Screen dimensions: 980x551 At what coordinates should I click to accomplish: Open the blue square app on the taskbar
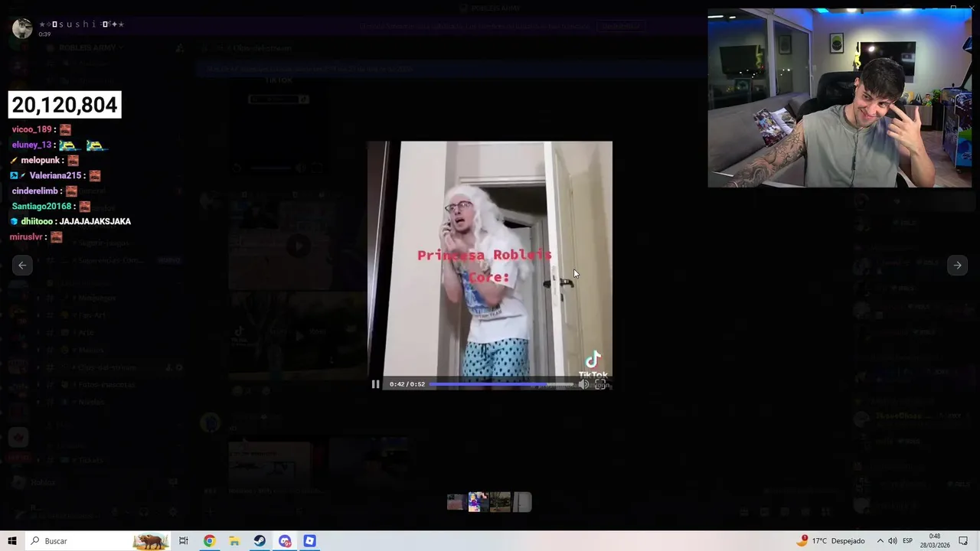coord(309,541)
